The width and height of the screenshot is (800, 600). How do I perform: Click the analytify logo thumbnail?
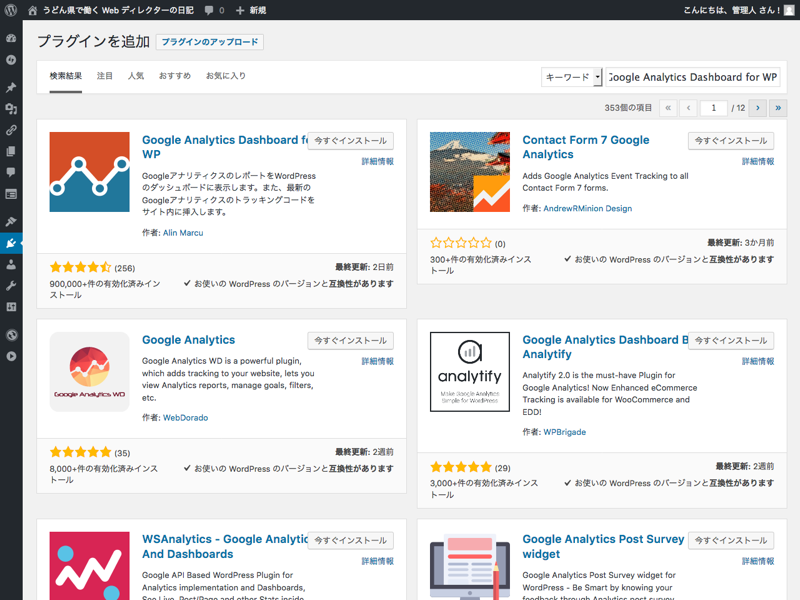(x=470, y=372)
